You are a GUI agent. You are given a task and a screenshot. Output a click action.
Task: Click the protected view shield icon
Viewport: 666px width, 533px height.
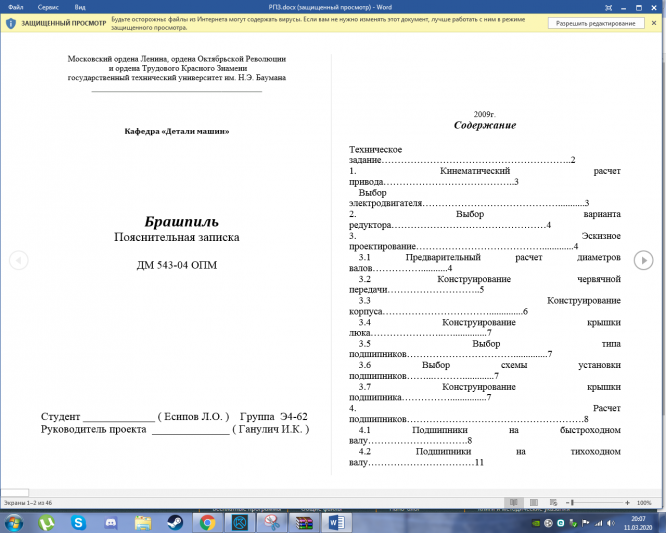(11, 23)
